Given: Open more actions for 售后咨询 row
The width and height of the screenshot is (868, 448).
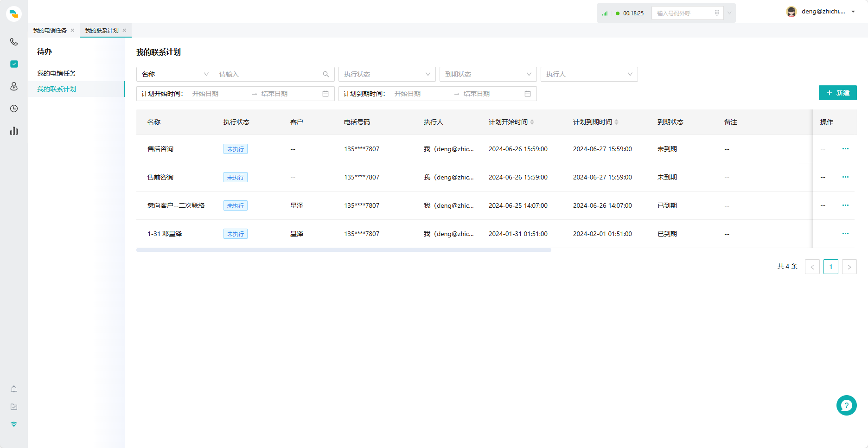Looking at the screenshot, I should click(845, 149).
